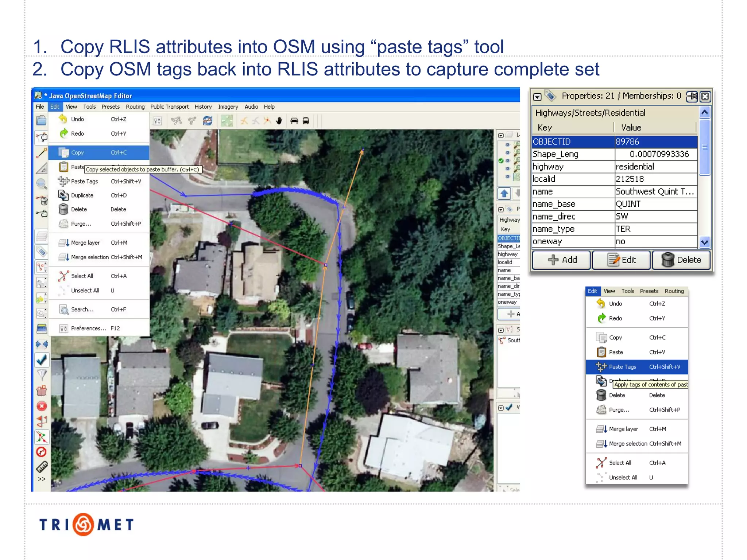
Task: Choose Copy in JOSM window Edit menu
Action: coord(99,152)
